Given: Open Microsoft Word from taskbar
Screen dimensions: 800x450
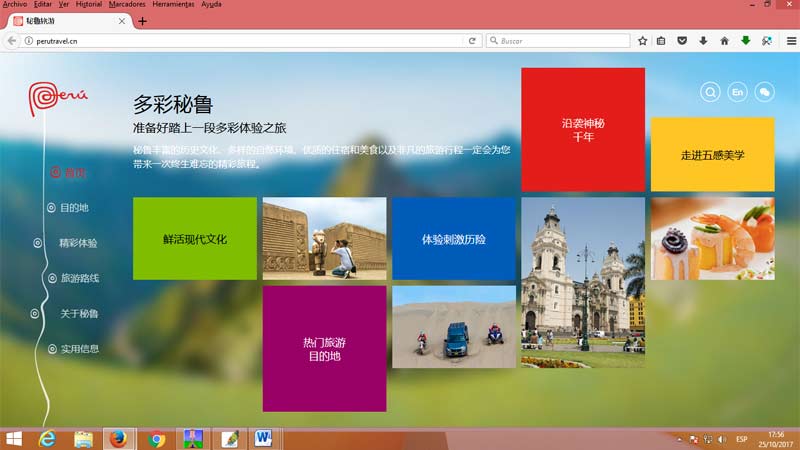Looking at the screenshot, I should pos(263,439).
